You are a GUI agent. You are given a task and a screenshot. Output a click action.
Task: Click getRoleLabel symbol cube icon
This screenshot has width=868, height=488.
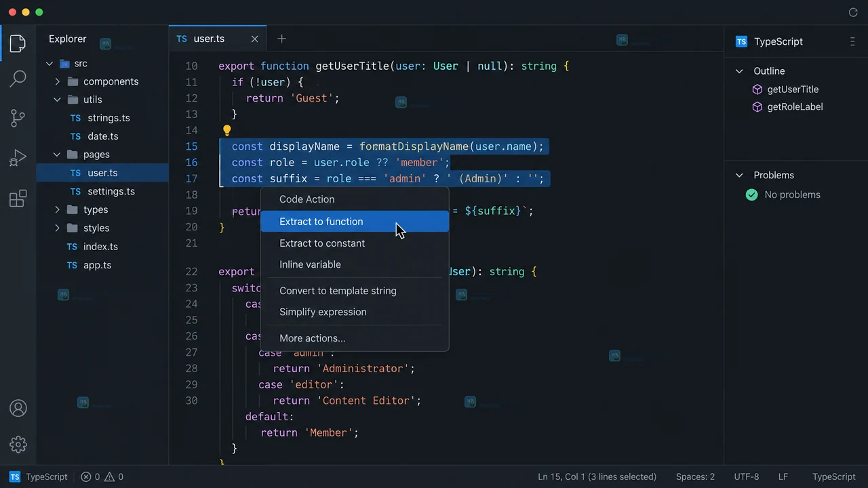pyautogui.click(x=757, y=107)
